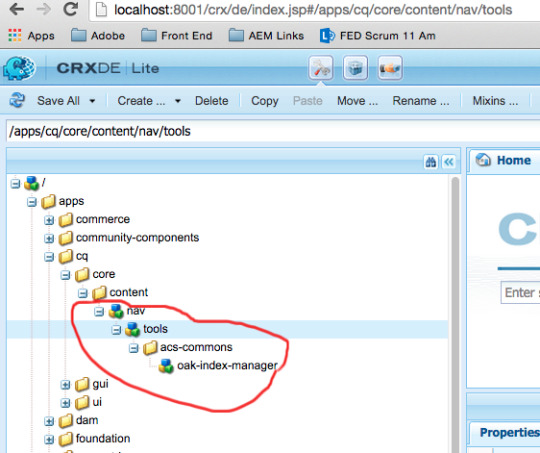The image size is (540, 453).
Task: Expand the commerce folder
Action: 49,220
